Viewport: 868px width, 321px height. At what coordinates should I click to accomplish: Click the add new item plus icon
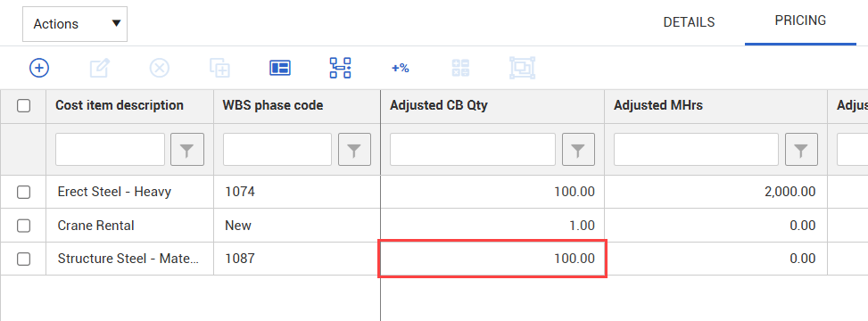(38, 68)
